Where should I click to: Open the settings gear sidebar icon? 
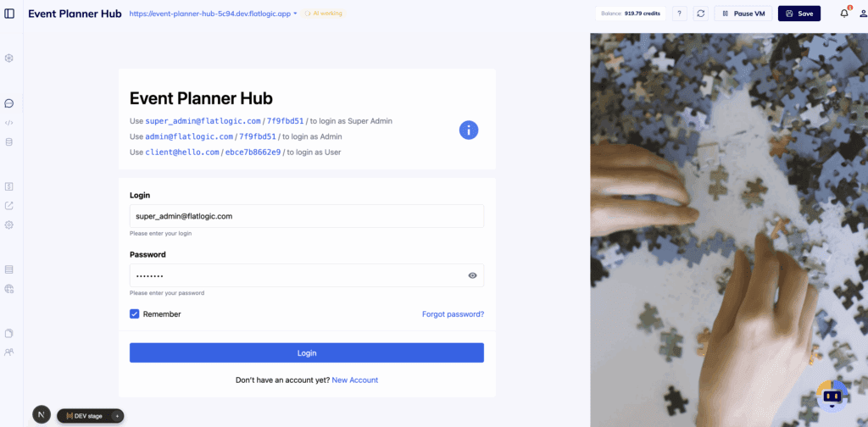pos(8,225)
